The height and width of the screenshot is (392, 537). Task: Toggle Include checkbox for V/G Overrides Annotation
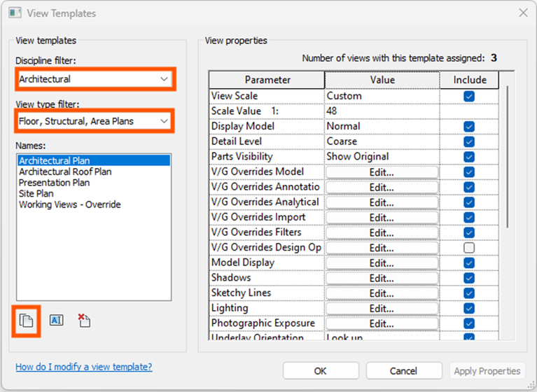point(469,188)
